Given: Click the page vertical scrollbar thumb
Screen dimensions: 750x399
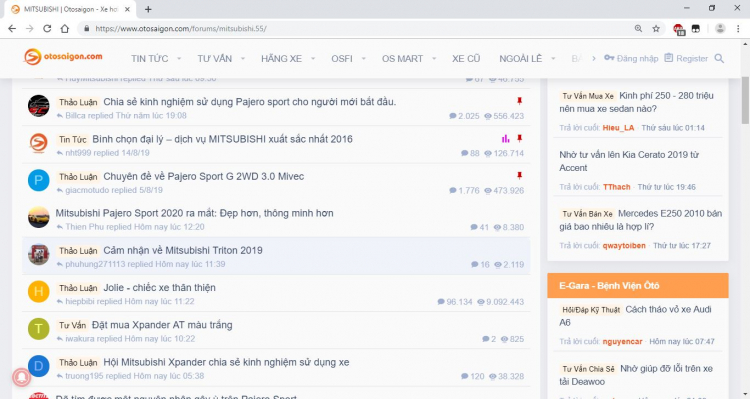Looking at the screenshot, I should click(x=745, y=100).
